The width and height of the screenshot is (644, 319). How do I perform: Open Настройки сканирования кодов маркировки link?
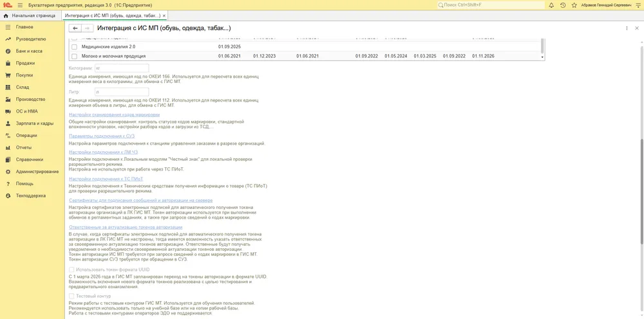(x=114, y=115)
